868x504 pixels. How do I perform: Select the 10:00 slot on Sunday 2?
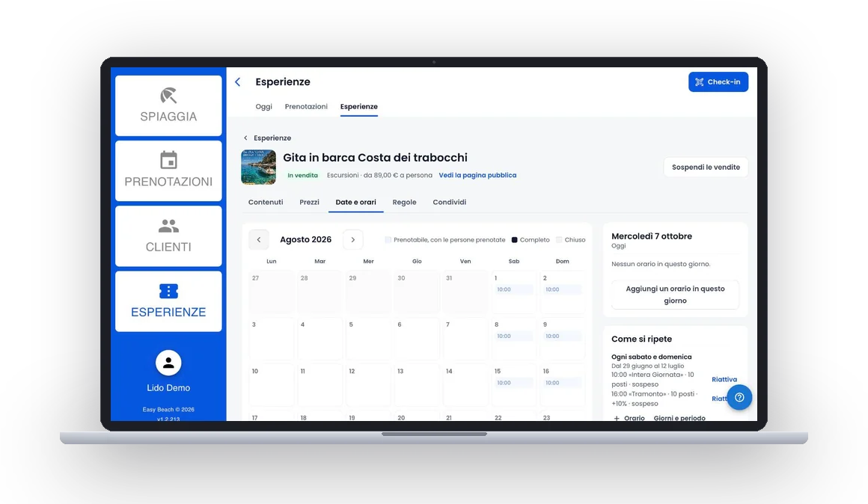tap(562, 289)
